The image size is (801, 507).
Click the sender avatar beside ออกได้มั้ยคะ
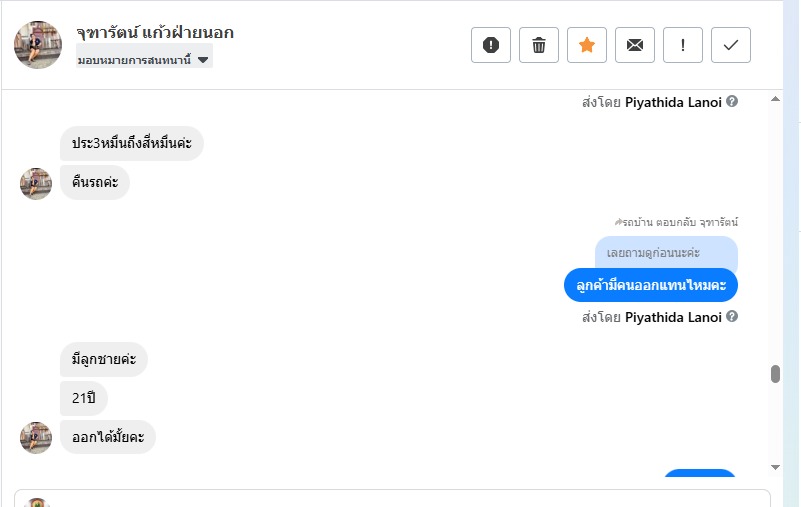(x=36, y=437)
